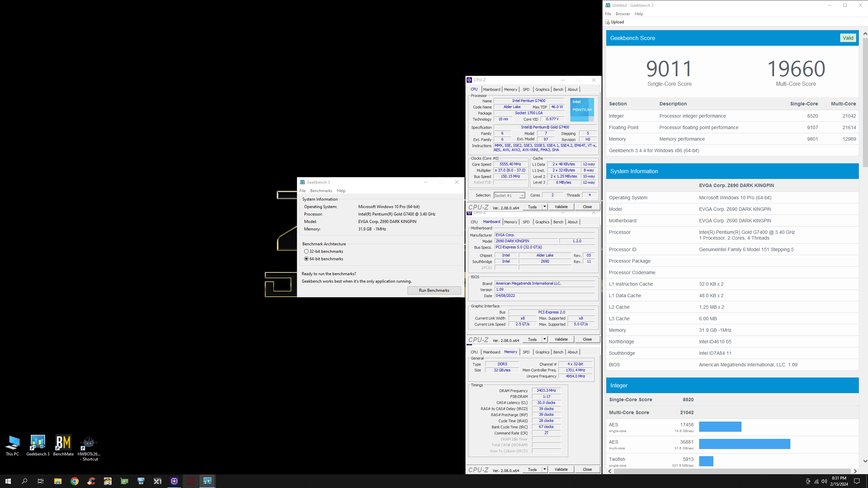Open File menu in Untitled Geekbench window
This screenshot has height=488, width=868.
(608, 14)
